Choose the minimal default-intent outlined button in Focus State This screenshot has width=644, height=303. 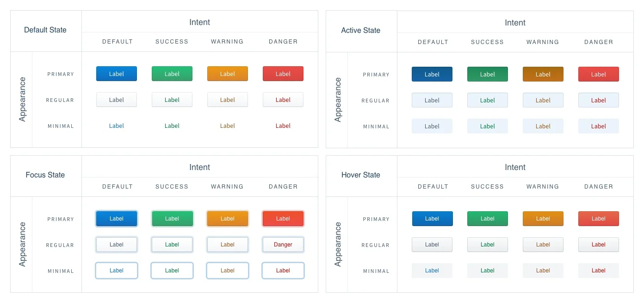pos(117,271)
